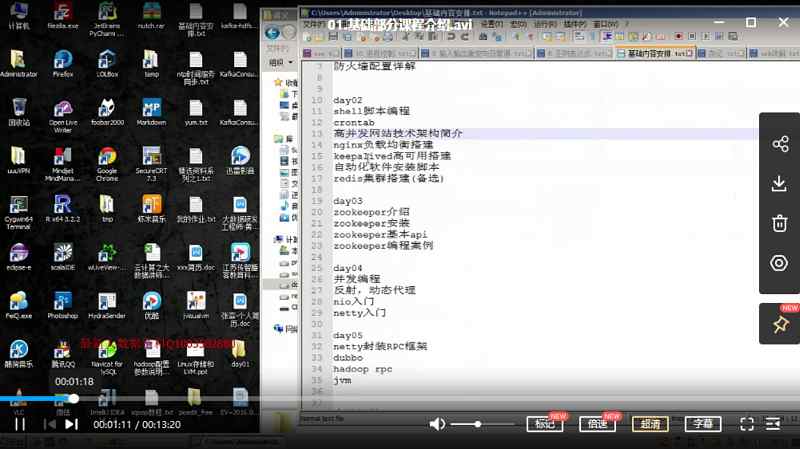Click the share icon on right panel
This screenshot has height=449, width=800.
[780, 144]
